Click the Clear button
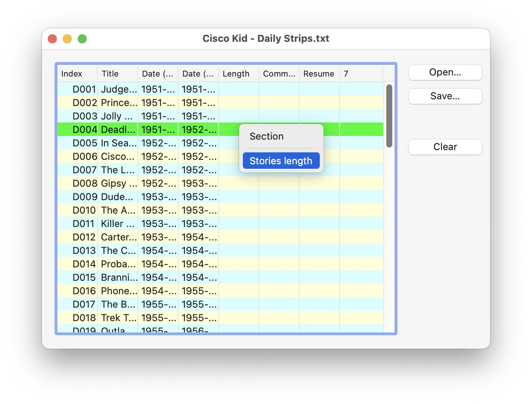Screen dimensions: 532x404 click(445, 147)
